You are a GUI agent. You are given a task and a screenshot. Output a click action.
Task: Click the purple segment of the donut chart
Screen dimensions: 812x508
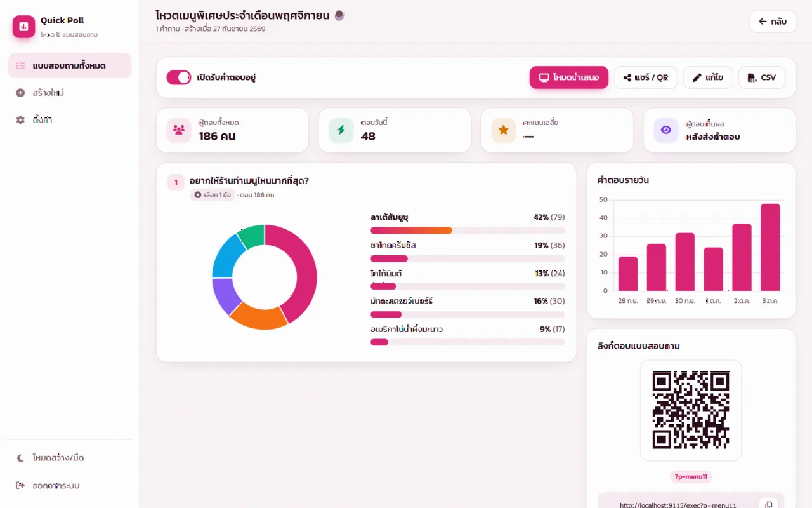223,295
